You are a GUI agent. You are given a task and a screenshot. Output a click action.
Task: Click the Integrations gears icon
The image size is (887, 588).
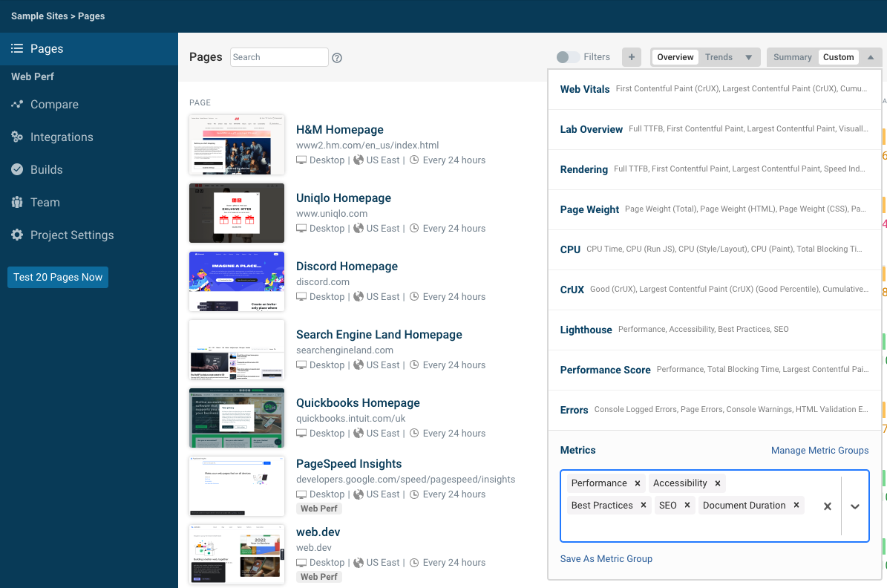pos(17,137)
